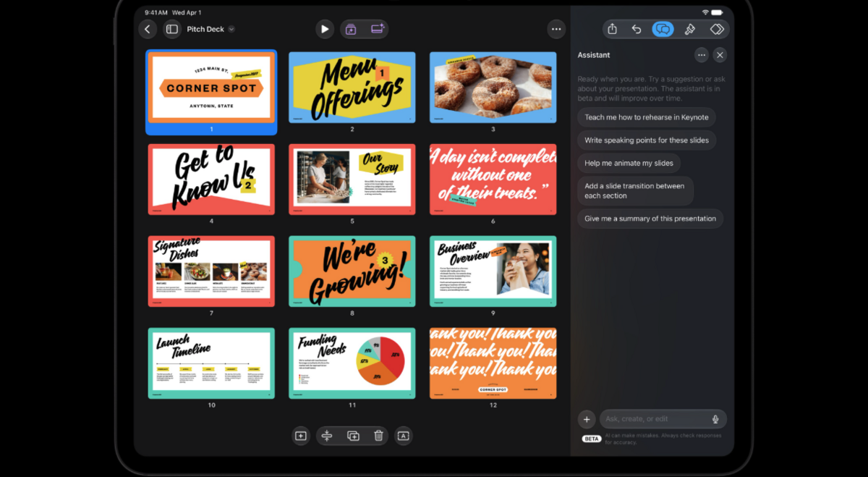The width and height of the screenshot is (868, 477).
Task: Tap the text frame 'A' icon
Action: [x=404, y=436]
